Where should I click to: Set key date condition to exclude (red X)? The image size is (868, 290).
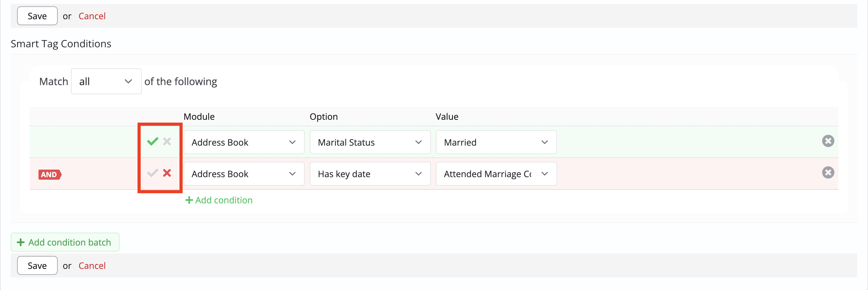(x=167, y=173)
